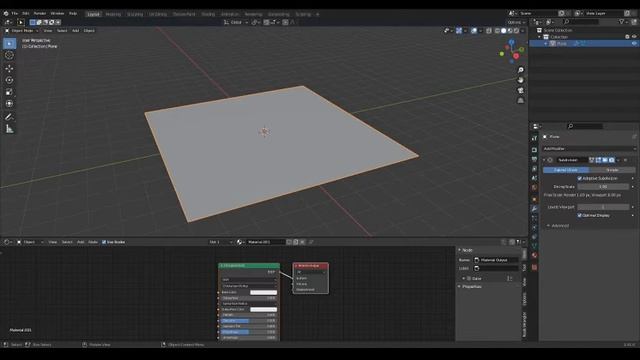The width and height of the screenshot is (640, 360).
Task: Collapse the Subdivision modifier panel
Action: point(544,160)
